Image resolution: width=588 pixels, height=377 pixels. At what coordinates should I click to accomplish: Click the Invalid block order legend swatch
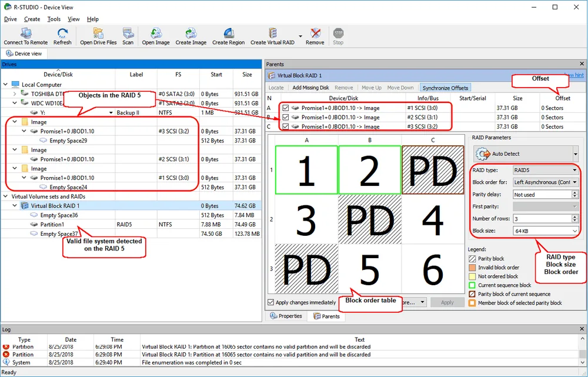pyautogui.click(x=472, y=268)
